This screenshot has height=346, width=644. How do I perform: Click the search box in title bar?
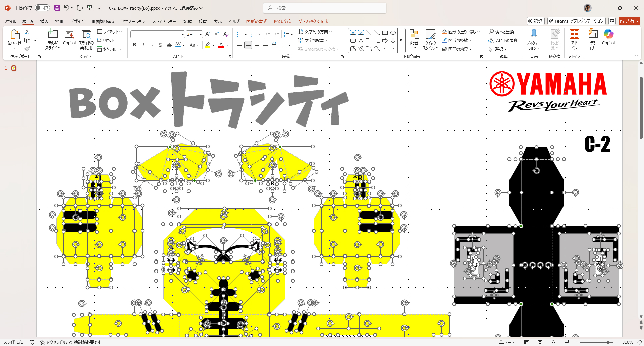pyautogui.click(x=325, y=8)
